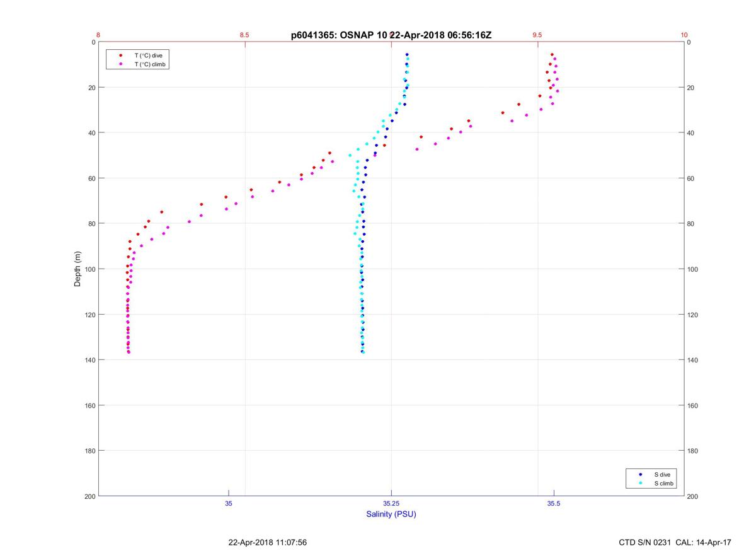Click depth tick 80 on right axis

click(x=691, y=224)
